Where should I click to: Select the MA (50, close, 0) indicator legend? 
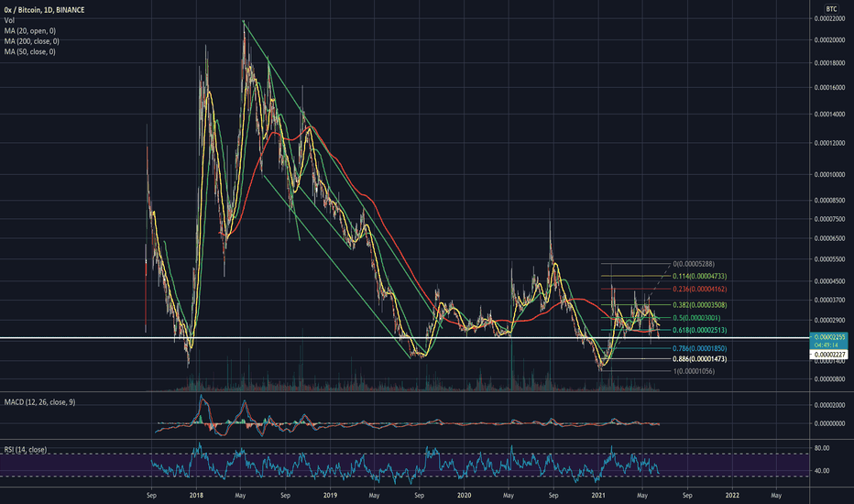pos(30,51)
